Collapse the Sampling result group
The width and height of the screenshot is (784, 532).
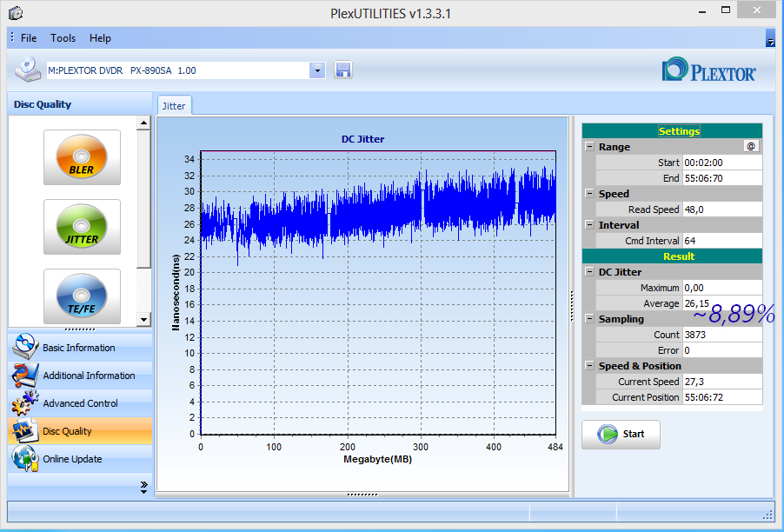pyautogui.click(x=590, y=318)
